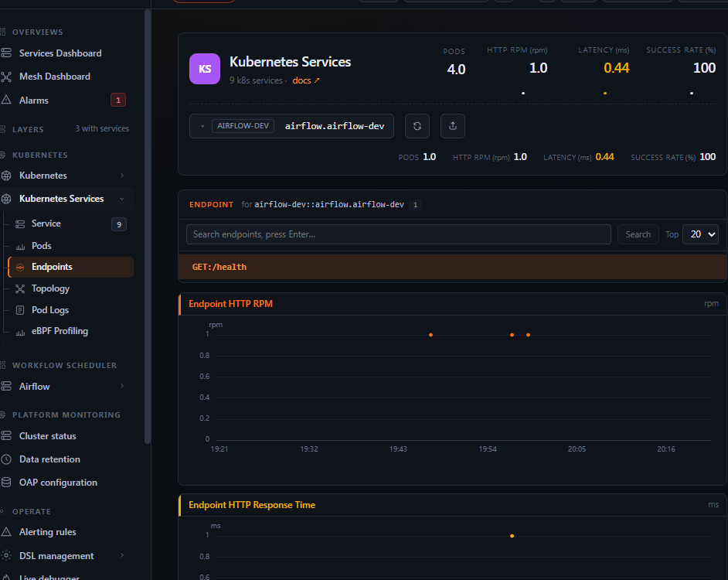Open OAP configuration page
The image size is (728, 580).
(x=58, y=483)
